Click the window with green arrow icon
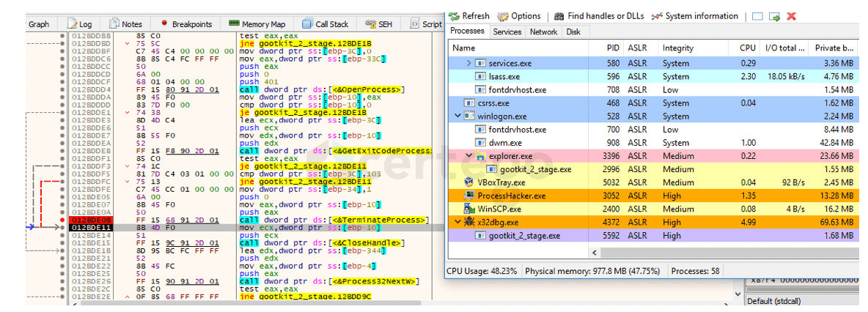 tap(774, 16)
